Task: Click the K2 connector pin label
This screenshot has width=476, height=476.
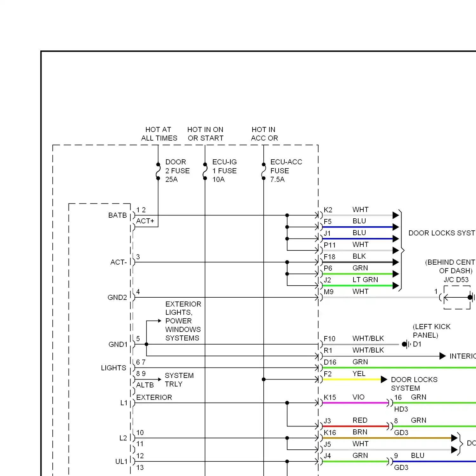Action: tap(328, 210)
